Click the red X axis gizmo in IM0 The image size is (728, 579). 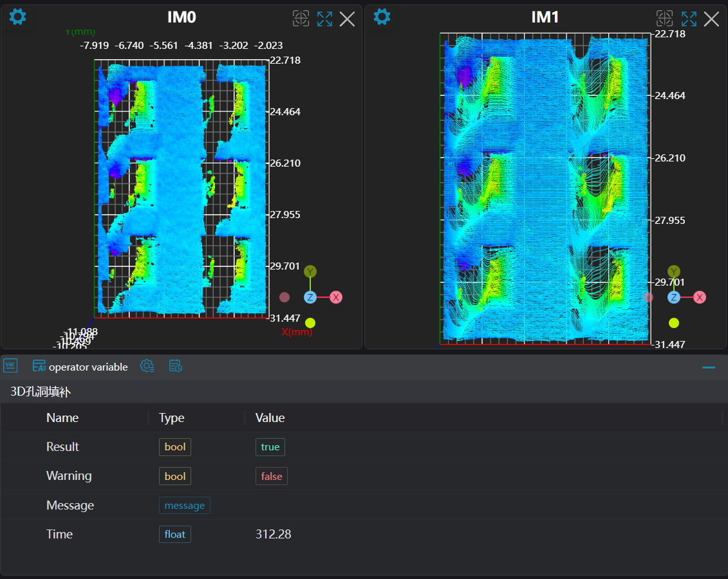point(336,297)
